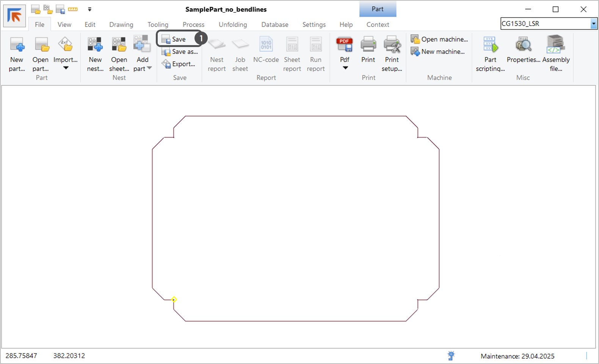This screenshot has width=599, height=364.
Task: Expand the Add part dropdown
Action: [x=149, y=69]
